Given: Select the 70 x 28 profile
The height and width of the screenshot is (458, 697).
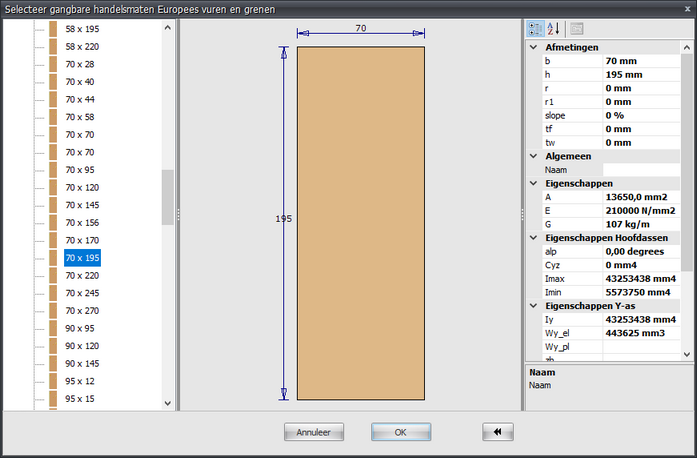Looking at the screenshot, I should point(80,64).
